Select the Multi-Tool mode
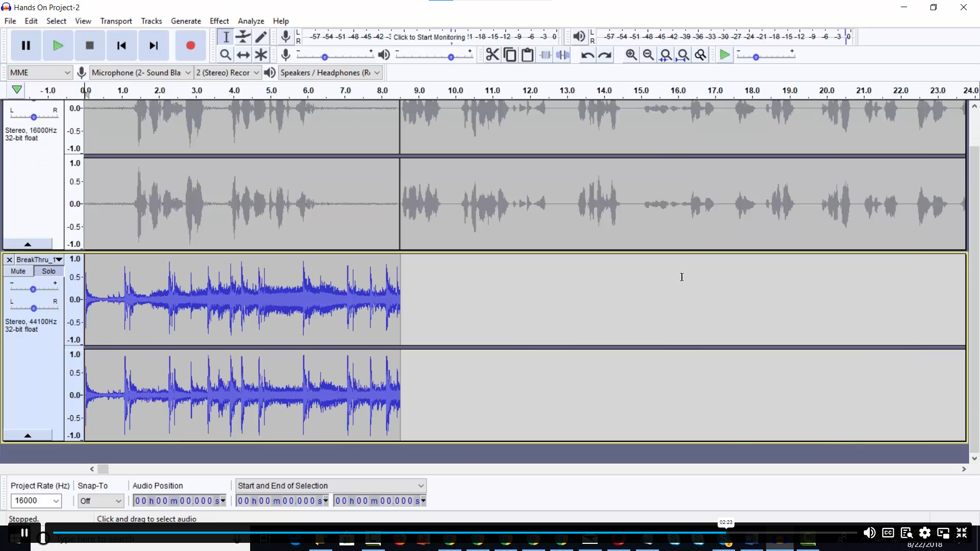Screen dimensions: 980x551 tap(261, 55)
